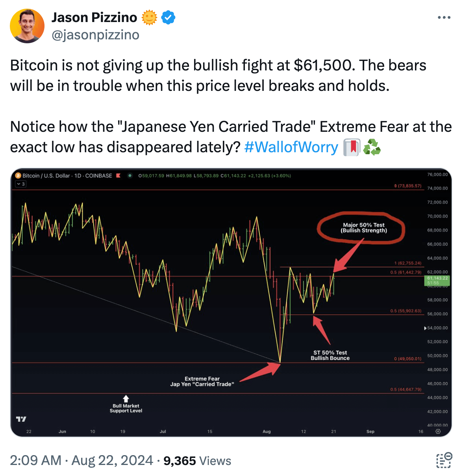Viewport: 463px width, 476px height.
Task: Click the green market status dot in the legend
Action: pyautogui.click(x=130, y=176)
